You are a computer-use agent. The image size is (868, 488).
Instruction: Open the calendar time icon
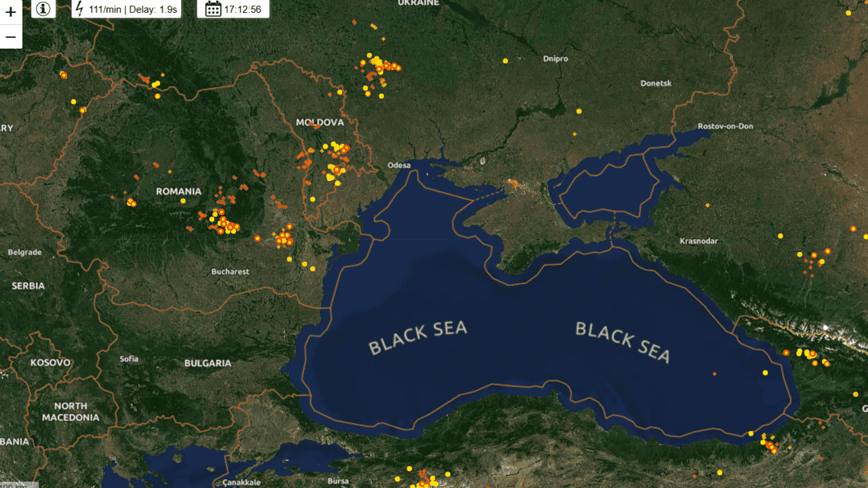click(x=213, y=9)
